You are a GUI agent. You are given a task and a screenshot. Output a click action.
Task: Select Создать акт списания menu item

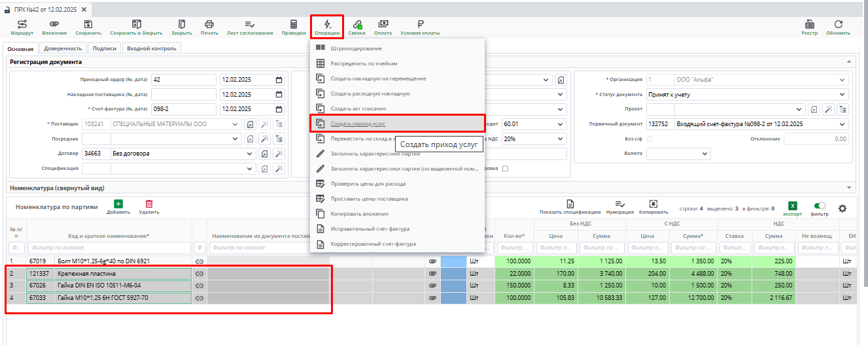(358, 108)
